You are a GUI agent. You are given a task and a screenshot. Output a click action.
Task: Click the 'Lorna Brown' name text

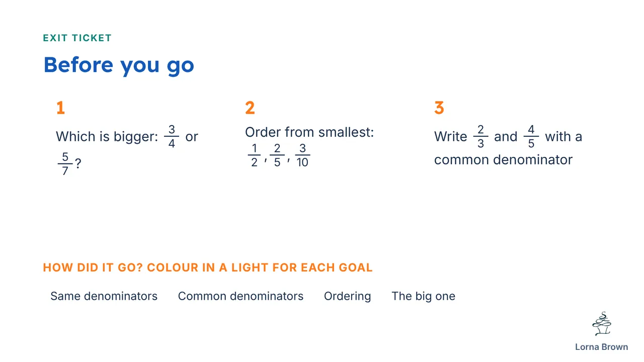coord(601,347)
